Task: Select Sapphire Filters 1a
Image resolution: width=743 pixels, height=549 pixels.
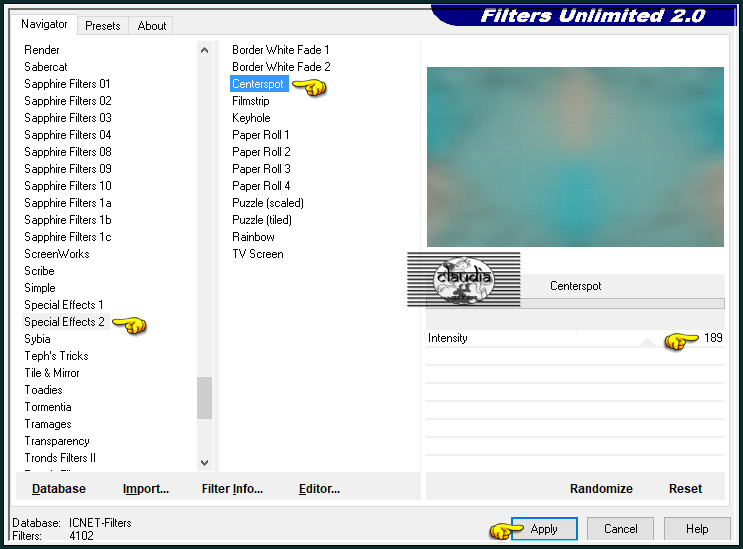Action: tap(68, 203)
